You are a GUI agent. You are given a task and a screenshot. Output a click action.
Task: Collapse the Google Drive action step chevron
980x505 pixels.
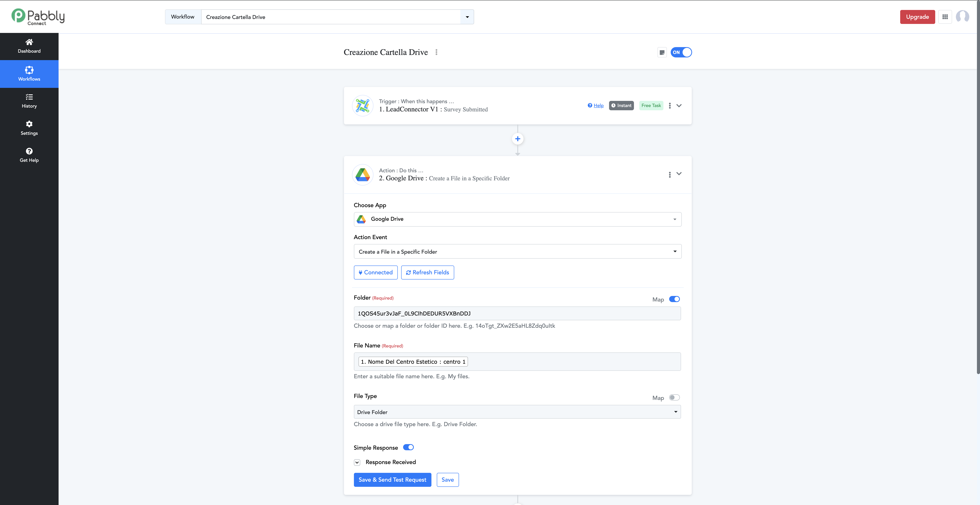point(679,174)
